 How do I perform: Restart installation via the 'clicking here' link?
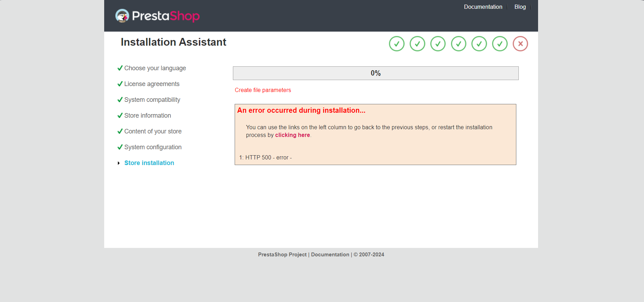pos(293,135)
